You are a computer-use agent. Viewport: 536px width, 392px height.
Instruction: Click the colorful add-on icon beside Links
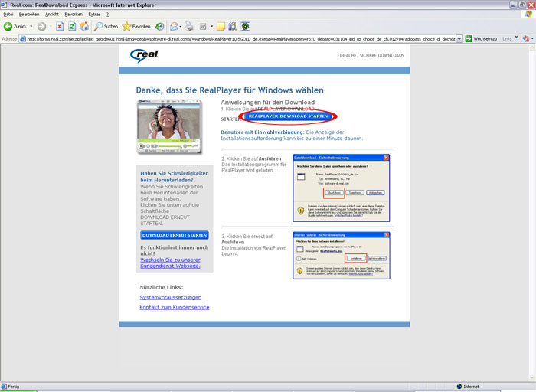(x=527, y=39)
